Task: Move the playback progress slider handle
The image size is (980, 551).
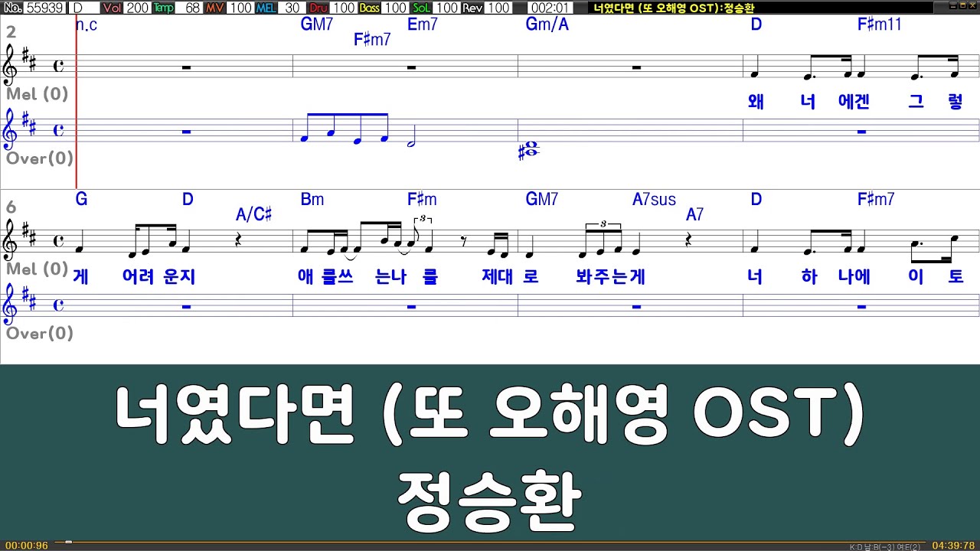Action: click(x=68, y=542)
